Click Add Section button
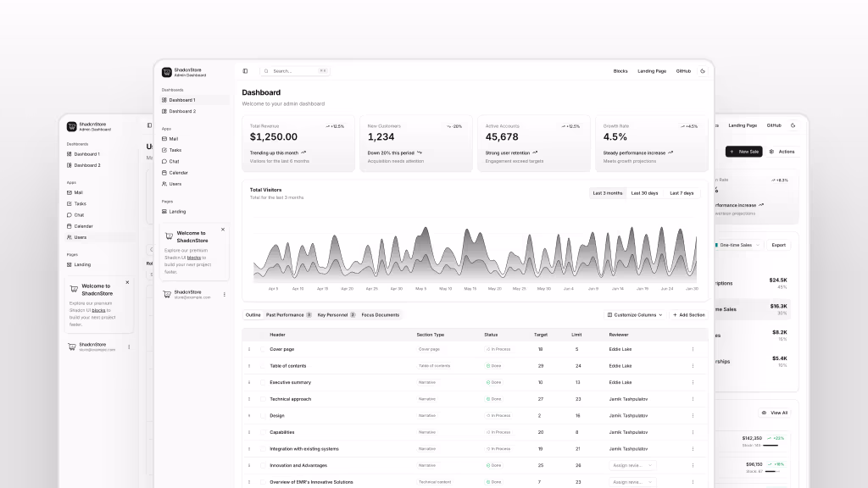The image size is (868, 488). click(x=688, y=315)
